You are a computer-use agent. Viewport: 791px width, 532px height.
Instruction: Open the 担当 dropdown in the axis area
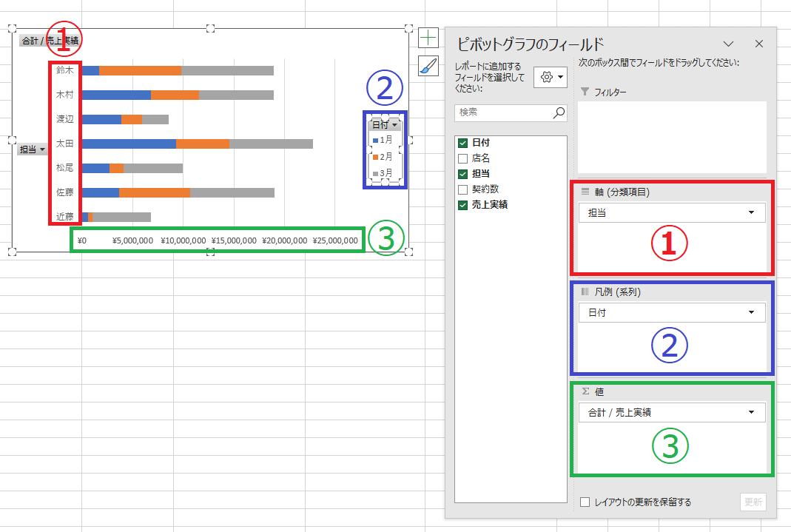(x=752, y=212)
